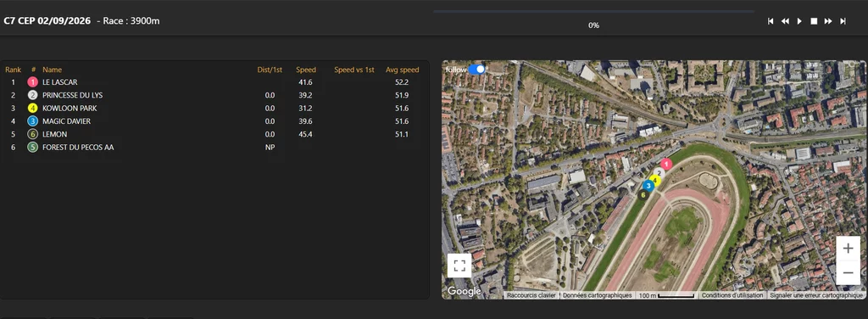Toggle the follow switch on map
The height and width of the screenshot is (319, 868).
(x=476, y=70)
